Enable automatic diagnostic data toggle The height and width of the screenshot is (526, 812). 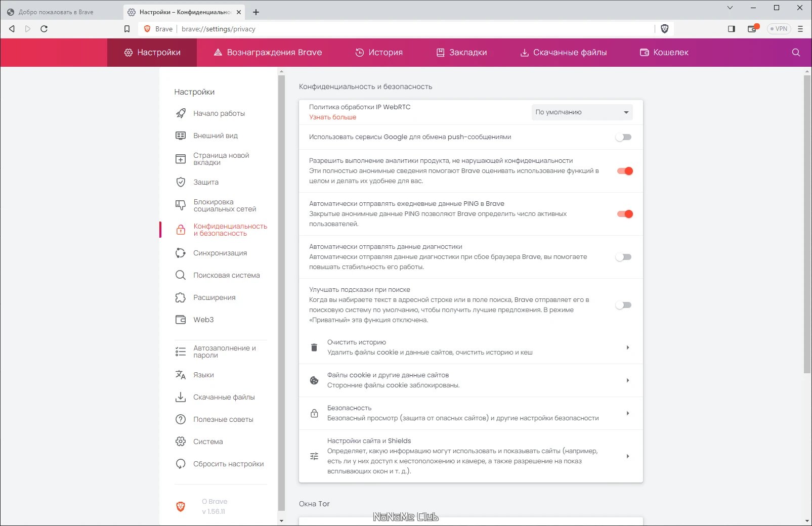624,257
